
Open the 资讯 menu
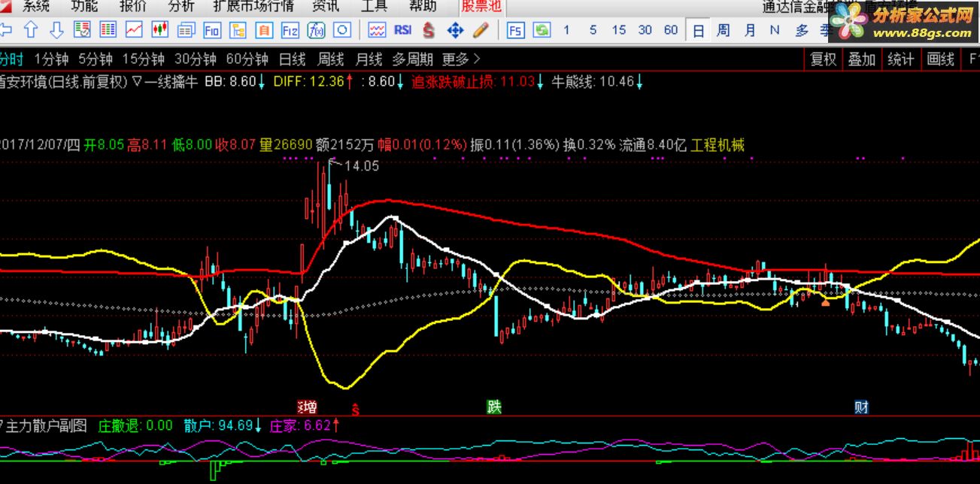click(326, 7)
